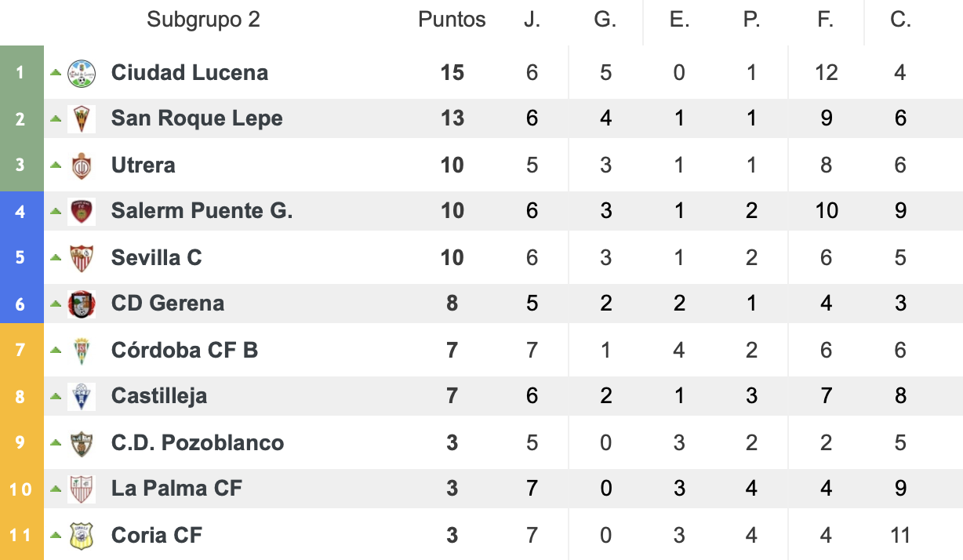Image resolution: width=963 pixels, height=560 pixels.
Task: Click the Castilleja club crest
Action: (82, 397)
